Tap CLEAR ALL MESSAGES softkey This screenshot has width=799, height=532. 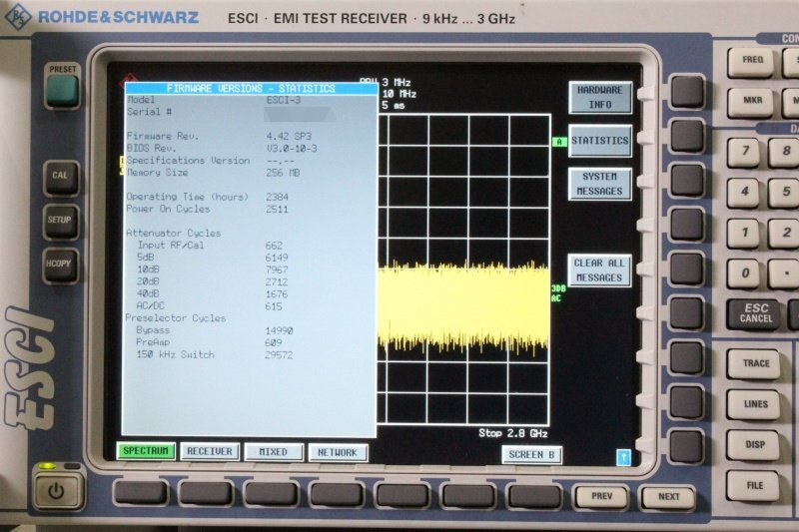pyautogui.click(x=599, y=270)
